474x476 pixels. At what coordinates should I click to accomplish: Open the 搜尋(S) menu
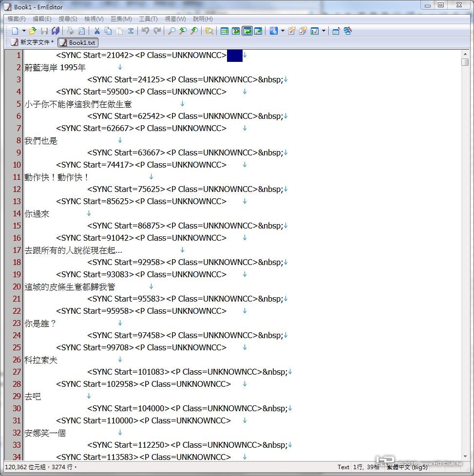[68, 19]
